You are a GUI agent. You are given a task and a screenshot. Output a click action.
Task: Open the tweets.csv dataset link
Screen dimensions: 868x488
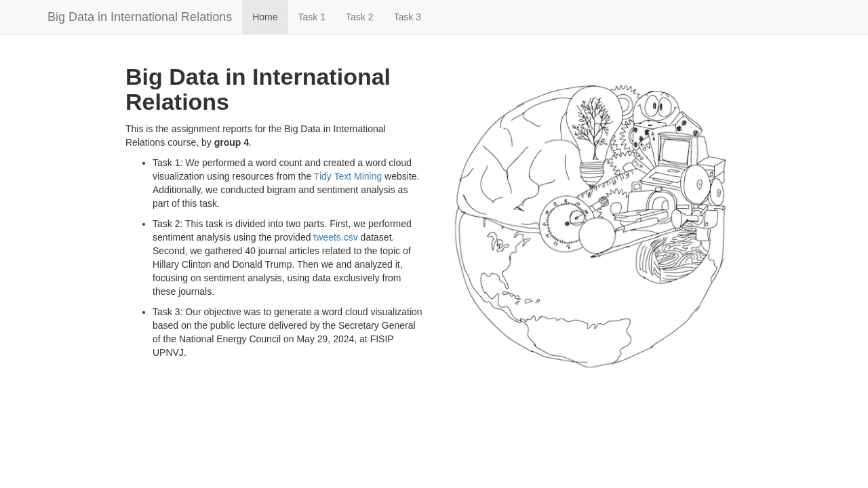(x=336, y=237)
